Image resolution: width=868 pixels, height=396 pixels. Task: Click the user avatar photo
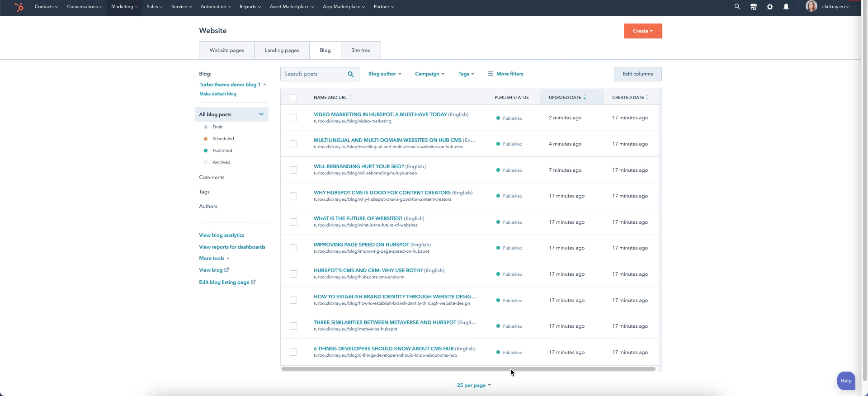(811, 6)
